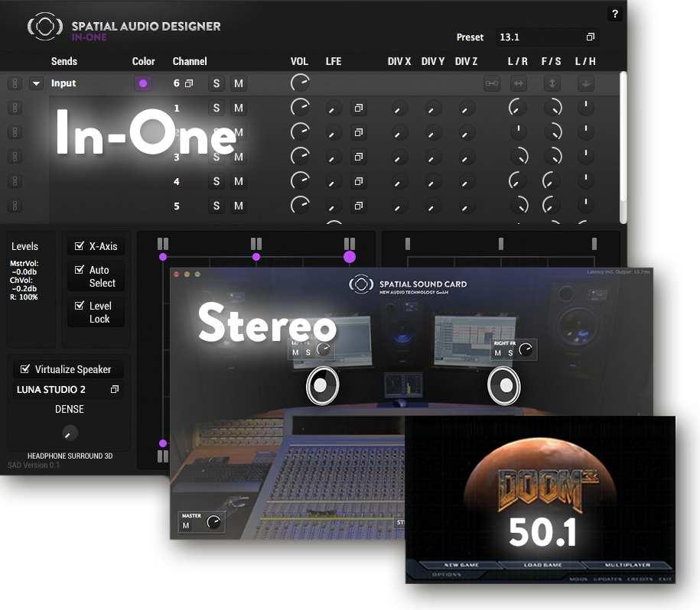
Task: Click the bottom-left handle of the left panner
Action: (x=163, y=456)
